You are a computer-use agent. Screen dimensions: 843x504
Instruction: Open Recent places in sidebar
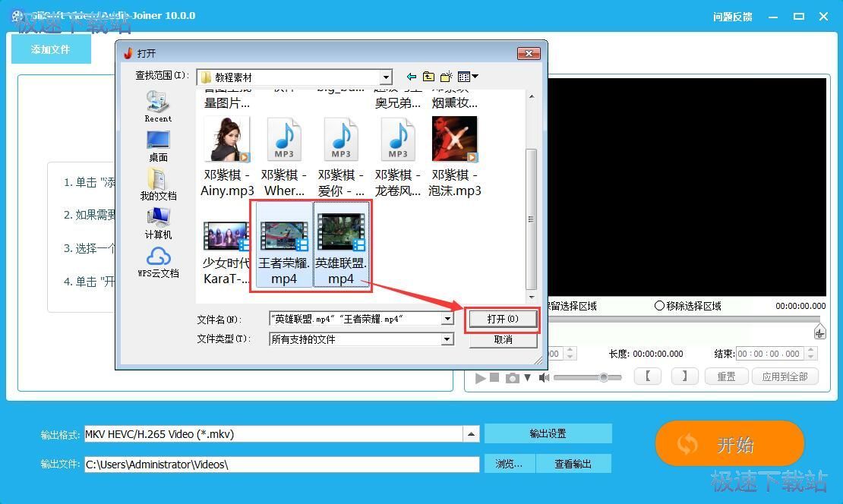pos(158,106)
